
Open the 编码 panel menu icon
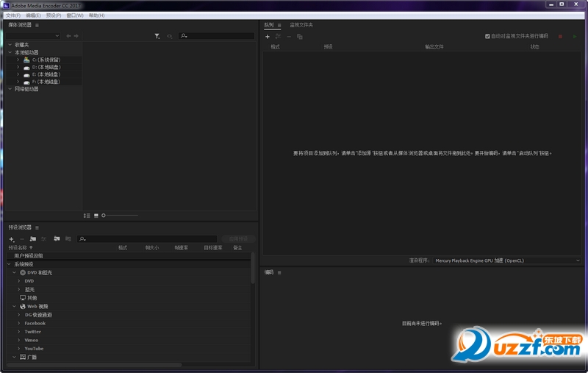(x=279, y=272)
